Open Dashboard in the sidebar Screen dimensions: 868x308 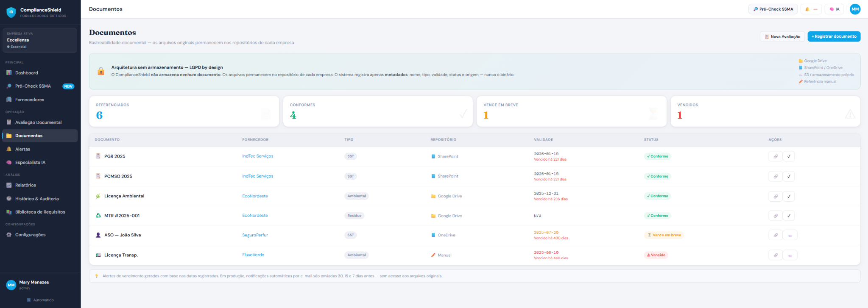(40, 73)
